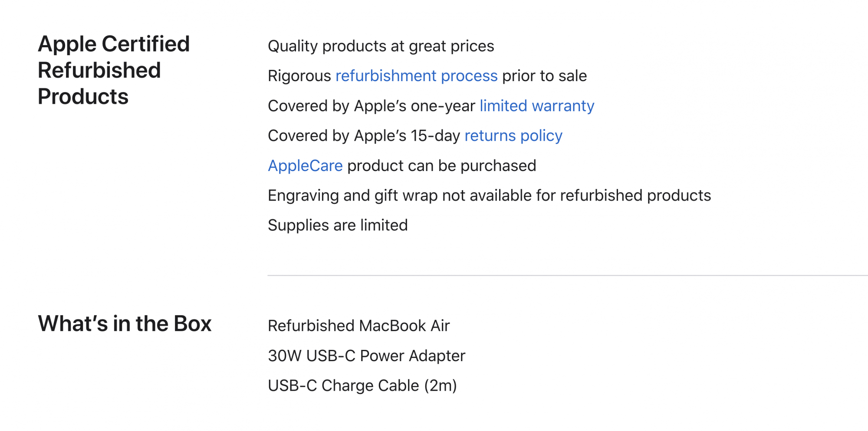Click the horizontal divider between sections
Image resolution: width=868 pixels, height=431 pixels.
click(x=564, y=275)
